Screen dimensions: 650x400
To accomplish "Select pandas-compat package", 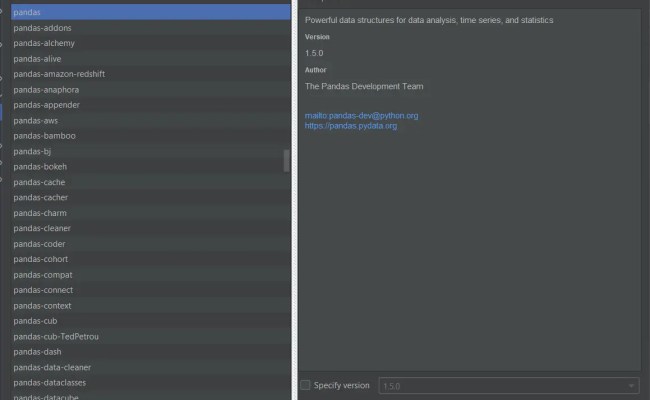I will point(150,275).
